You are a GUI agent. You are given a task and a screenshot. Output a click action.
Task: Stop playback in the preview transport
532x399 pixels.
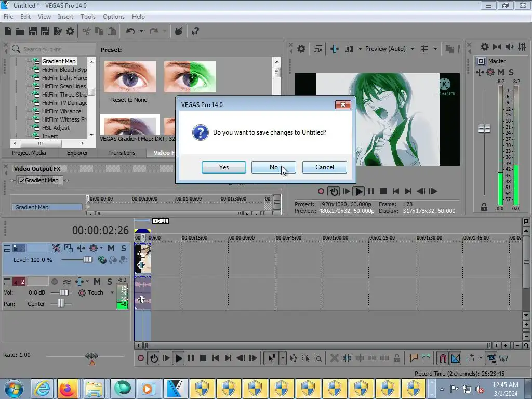[x=383, y=191]
